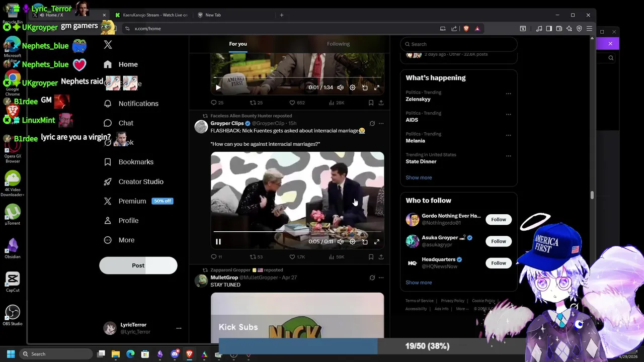Open the X logo home link
Image resolution: width=644 pixels, height=362 pixels.
[108, 45]
